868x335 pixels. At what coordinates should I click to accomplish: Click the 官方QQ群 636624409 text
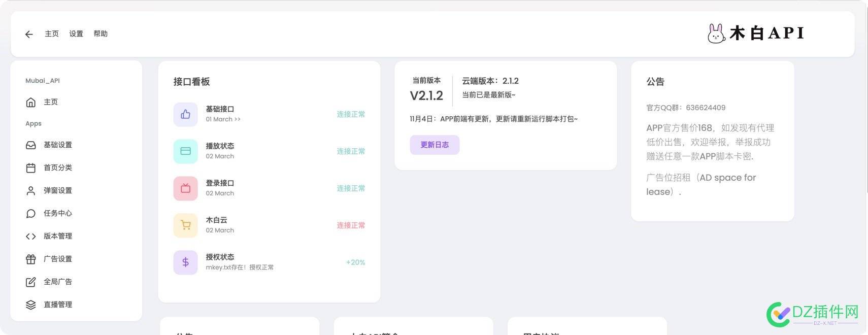[686, 108]
